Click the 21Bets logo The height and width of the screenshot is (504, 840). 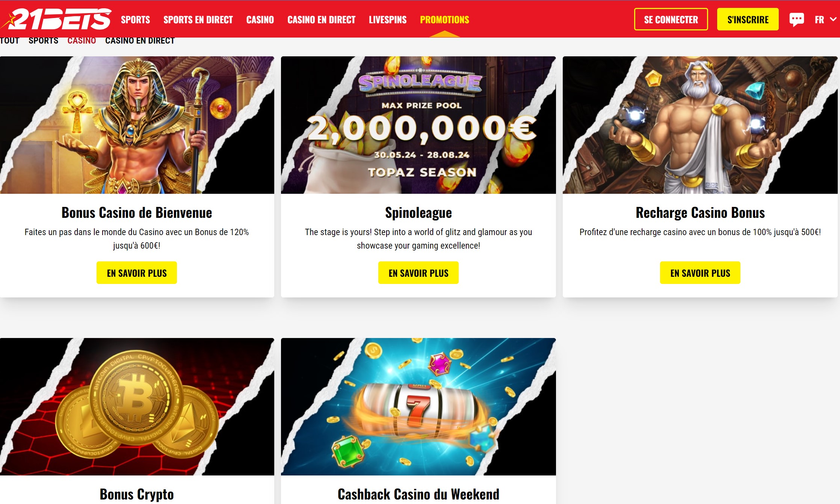(56, 19)
